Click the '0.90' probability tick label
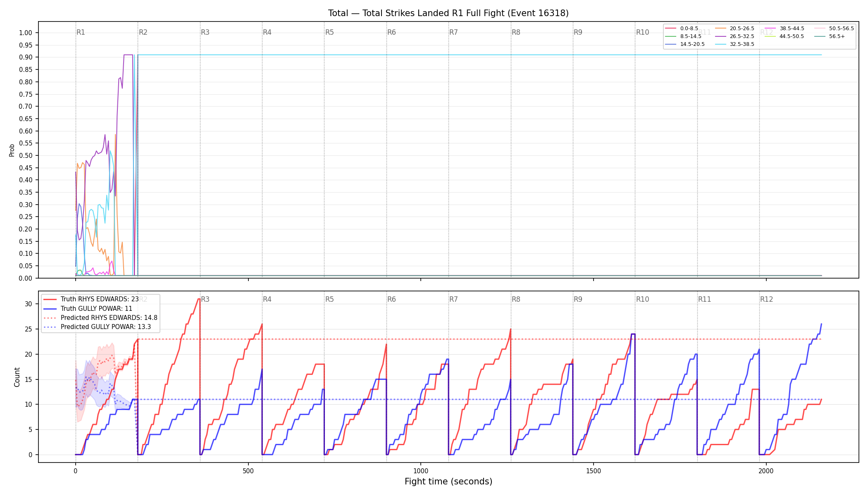Viewport: 868px width, 496px height. point(26,57)
